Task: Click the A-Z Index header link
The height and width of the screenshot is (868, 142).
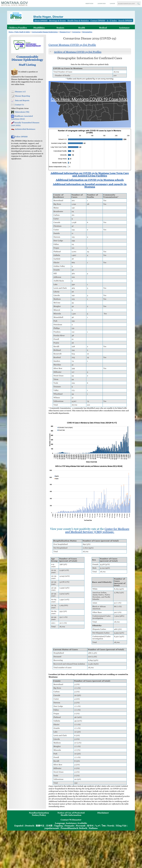Action: [112, 21]
